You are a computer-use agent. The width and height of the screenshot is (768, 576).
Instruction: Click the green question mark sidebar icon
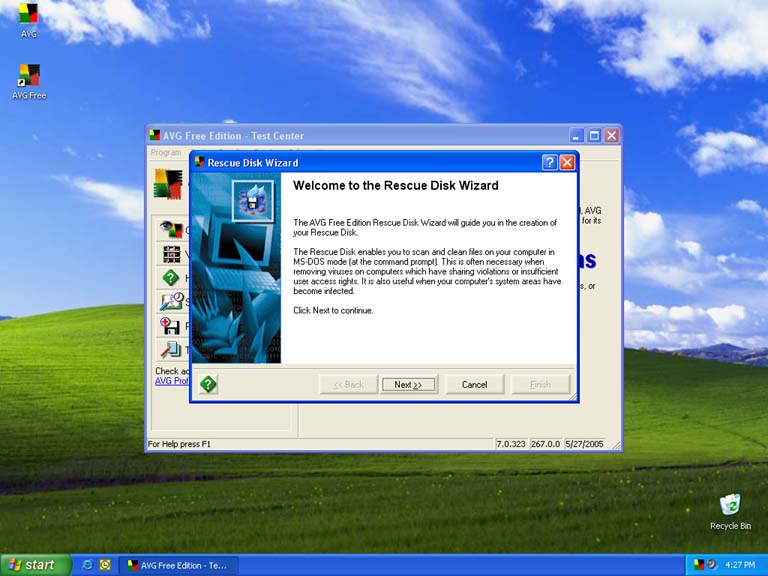[x=170, y=277]
